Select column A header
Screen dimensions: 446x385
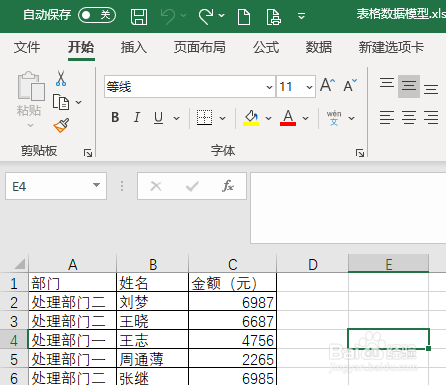73,265
